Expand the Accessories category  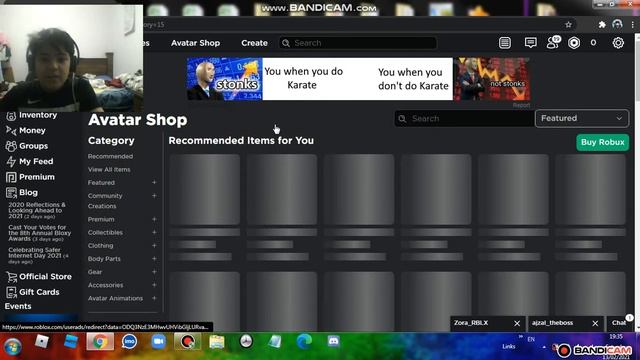point(154,285)
